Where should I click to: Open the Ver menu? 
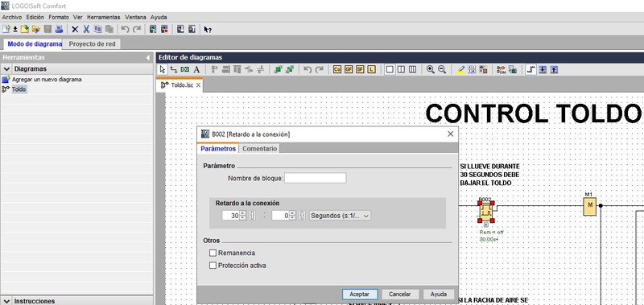coord(77,17)
